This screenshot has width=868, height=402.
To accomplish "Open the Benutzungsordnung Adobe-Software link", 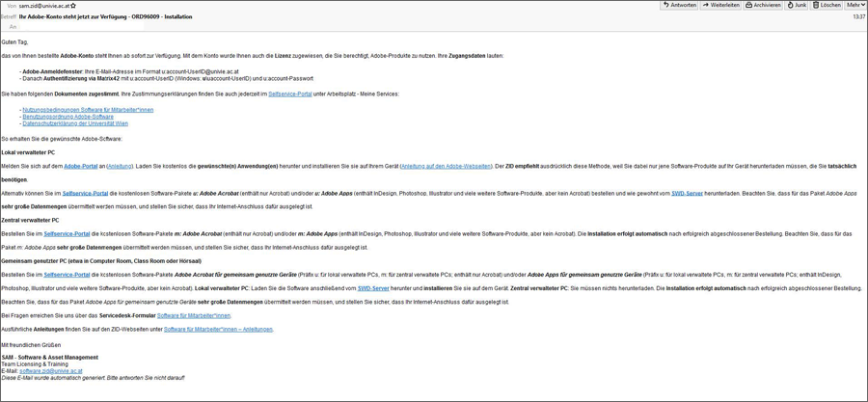I will 68,117.
